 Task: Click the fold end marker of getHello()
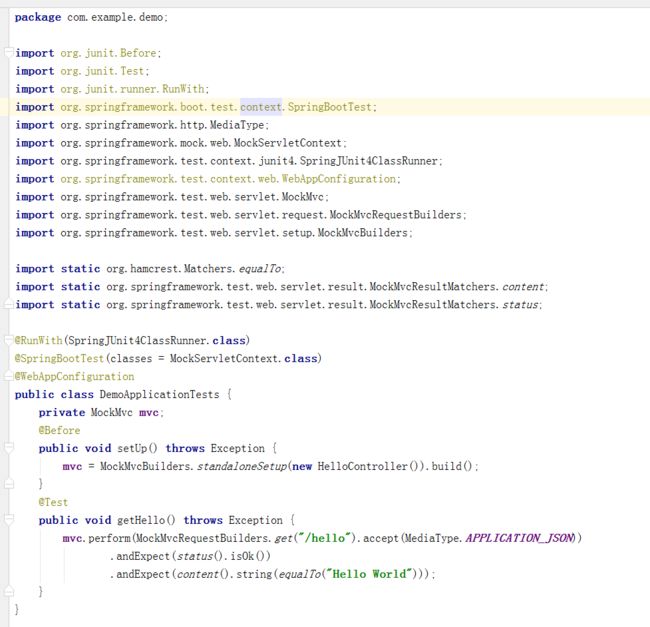click(x=9, y=591)
